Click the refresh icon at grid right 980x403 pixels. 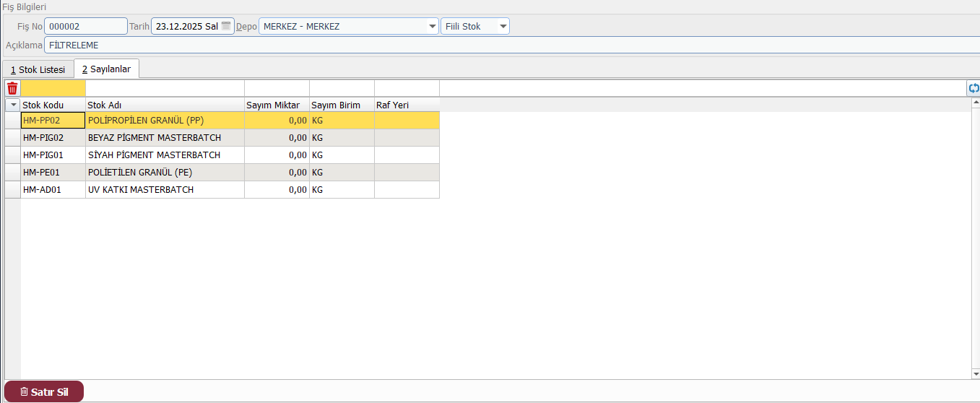click(x=974, y=88)
